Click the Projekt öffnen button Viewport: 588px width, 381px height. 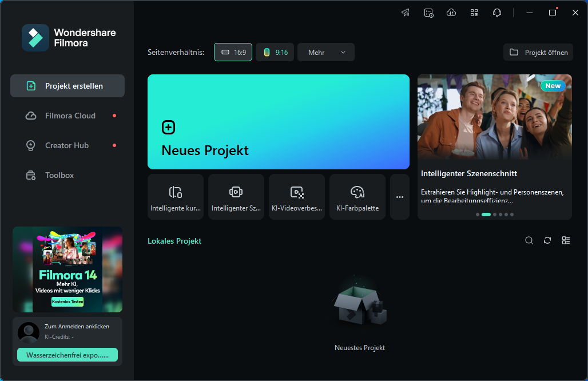pyautogui.click(x=538, y=52)
